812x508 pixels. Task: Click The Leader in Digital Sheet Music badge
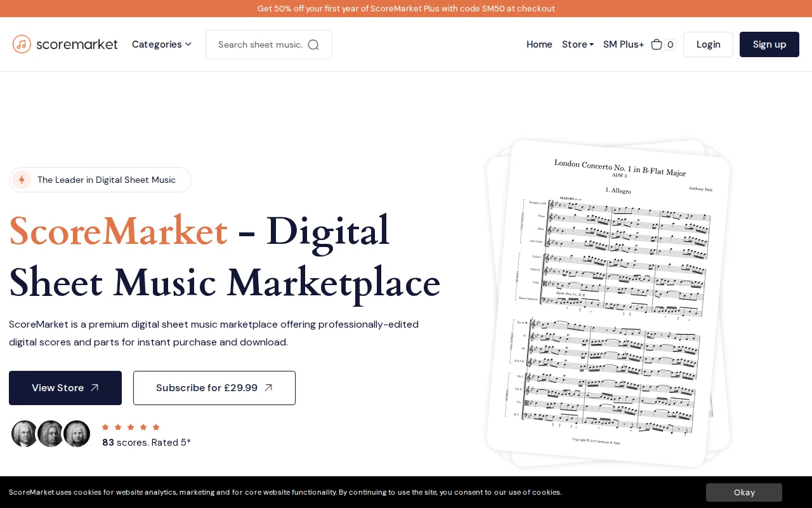tap(100, 180)
